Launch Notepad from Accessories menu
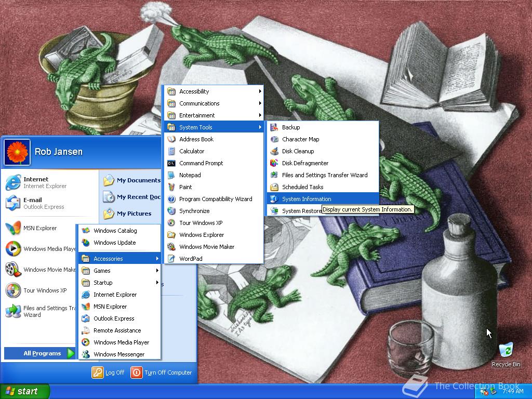The height and width of the screenshot is (399, 532). [214, 175]
